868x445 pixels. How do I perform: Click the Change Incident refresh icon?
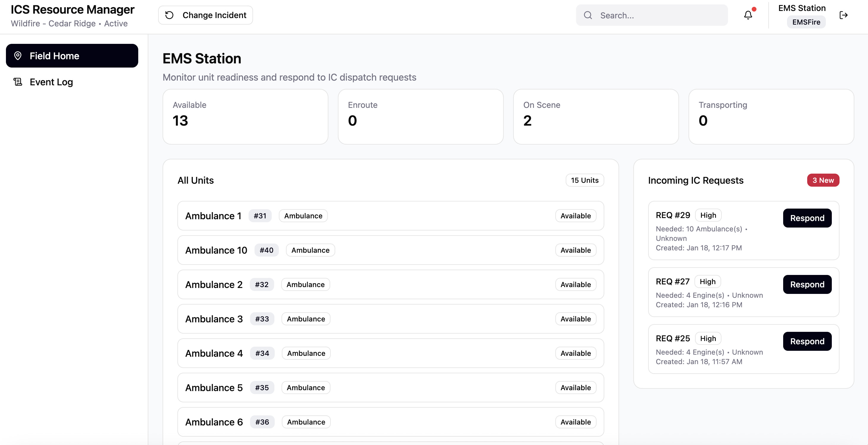coord(169,15)
